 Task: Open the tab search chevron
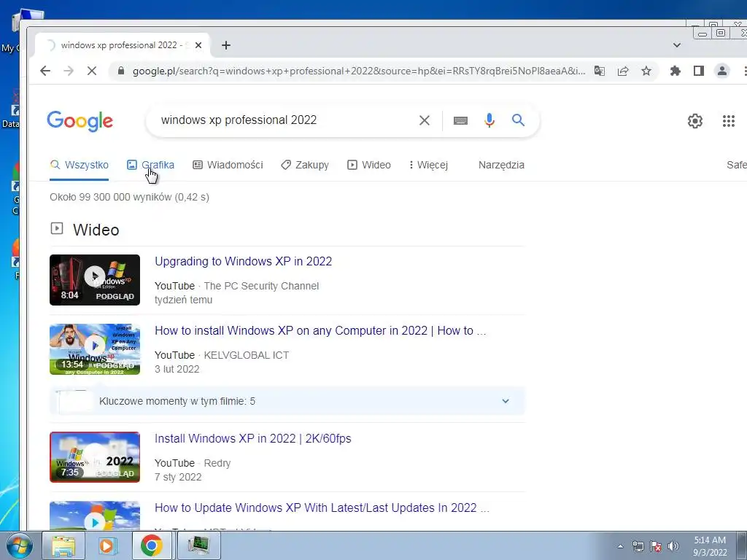(677, 45)
